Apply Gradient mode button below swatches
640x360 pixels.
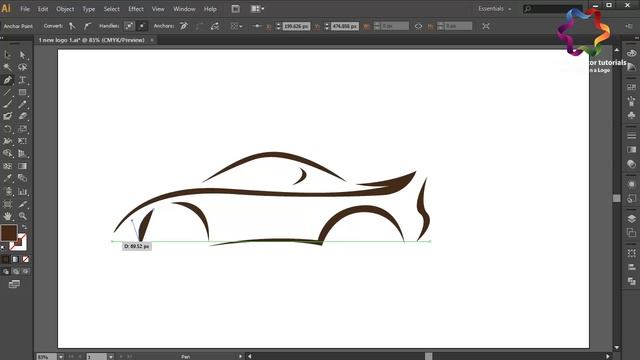click(16, 260)
